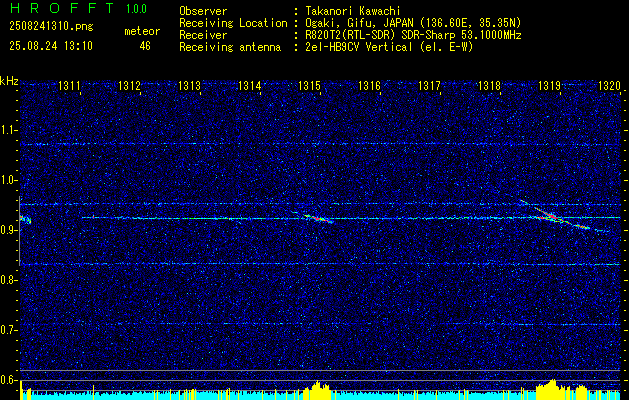Click the 1314 time marker
629x400 pixels.
(250, 85)
